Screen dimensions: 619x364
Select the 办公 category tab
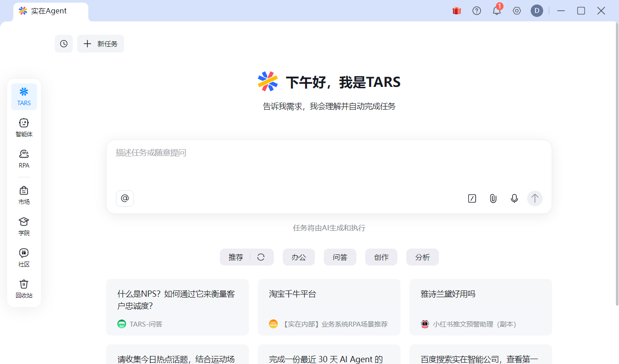click(x=299, y=257)
